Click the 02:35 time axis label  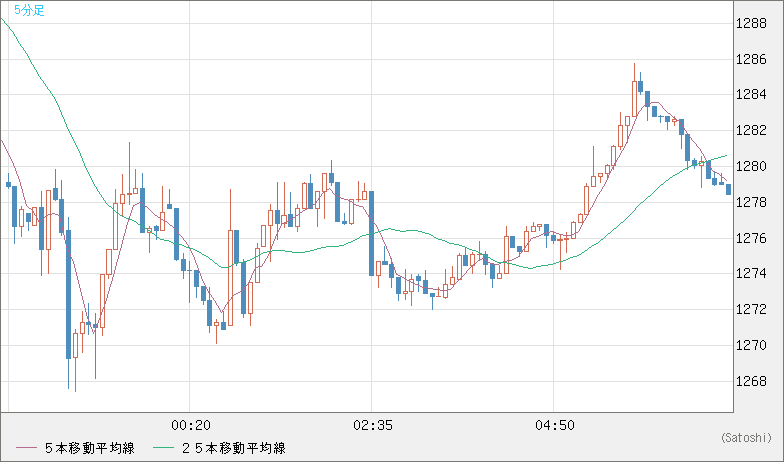click(373, 426)
